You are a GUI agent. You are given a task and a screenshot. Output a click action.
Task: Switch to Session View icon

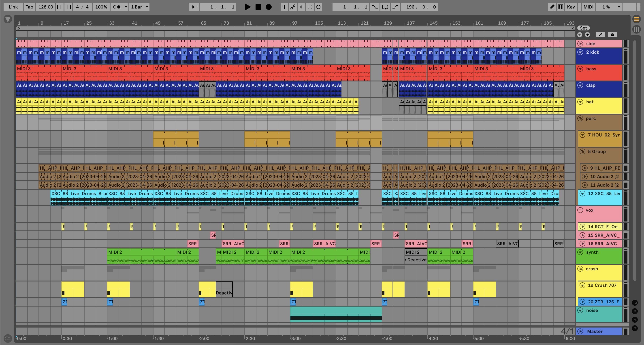pos(636,29)
